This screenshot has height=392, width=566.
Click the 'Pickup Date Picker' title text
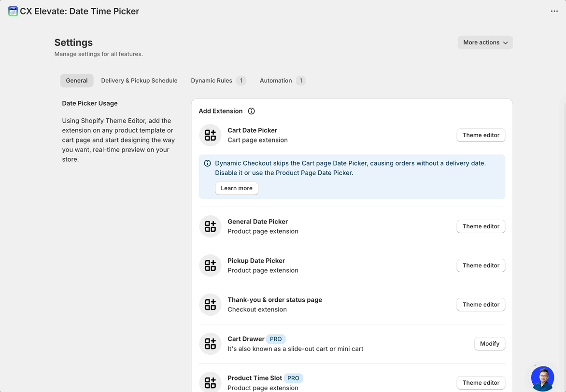256,261
